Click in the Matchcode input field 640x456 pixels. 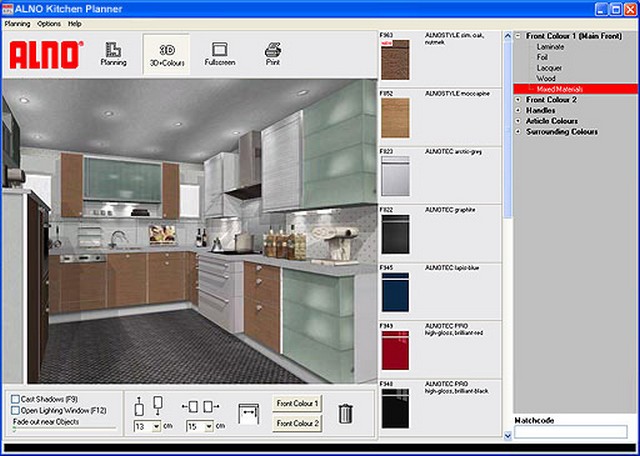tap(571, 432)
